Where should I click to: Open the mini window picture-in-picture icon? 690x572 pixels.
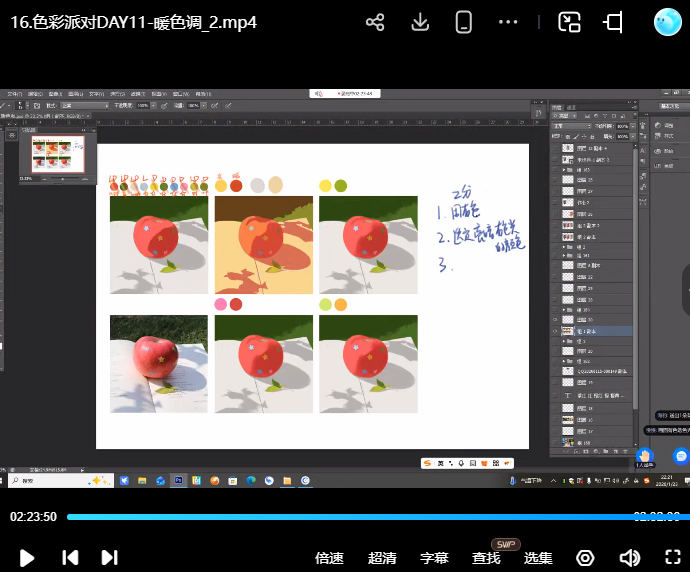click(569, 22)
